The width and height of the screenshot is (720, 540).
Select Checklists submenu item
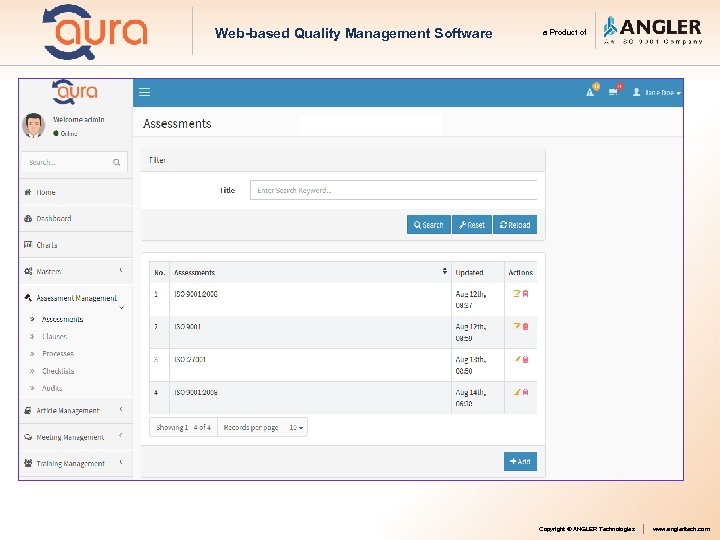coord(58,371)
